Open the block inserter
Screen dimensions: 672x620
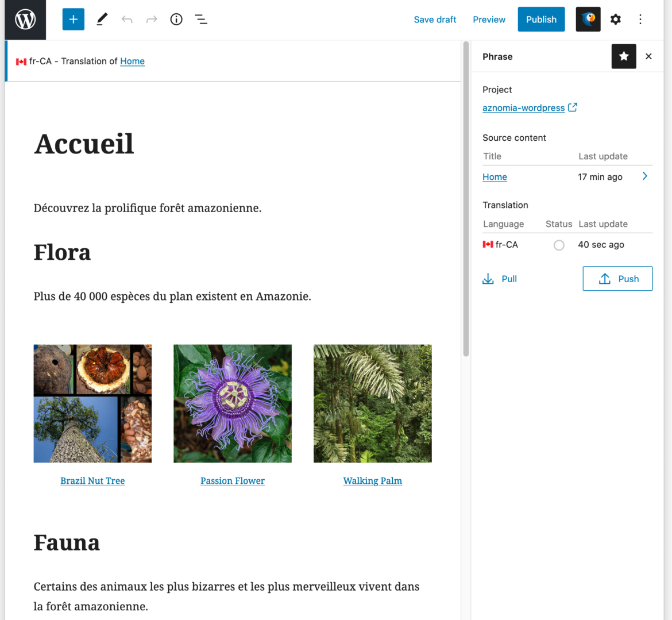(x=73, y=19)
